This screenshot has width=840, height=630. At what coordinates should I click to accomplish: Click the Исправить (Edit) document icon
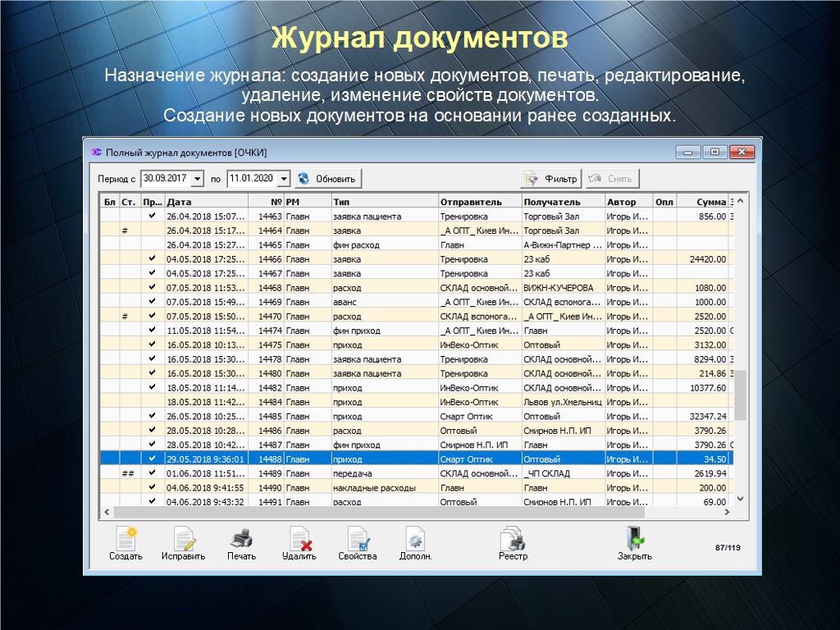(x=183, y=539)
